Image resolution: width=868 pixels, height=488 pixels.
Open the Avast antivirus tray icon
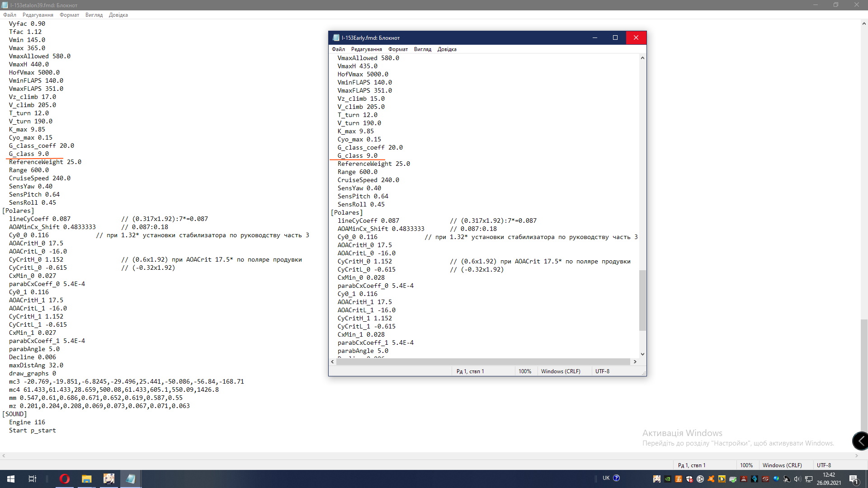[711, 479]
